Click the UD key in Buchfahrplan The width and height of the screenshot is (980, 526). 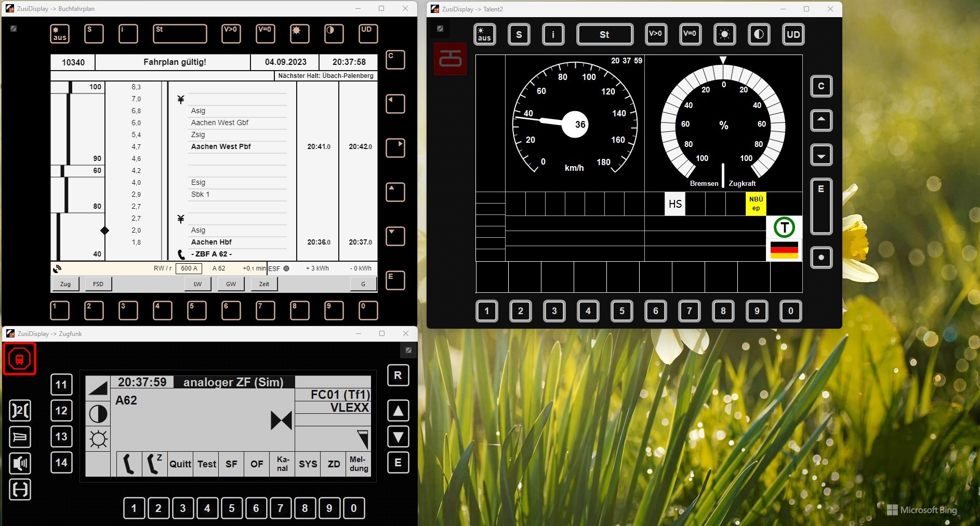pyautogui.click(x=368, y=34)
